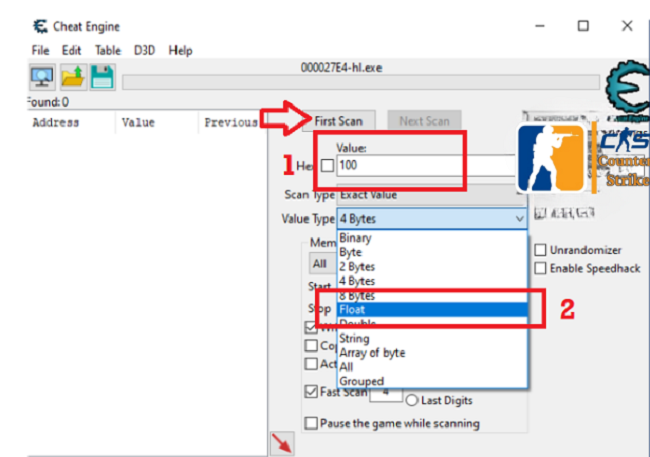Click the Select Process computer icon
Image resolution: width=650 pixels, height=457 pixels.
click(42, 77)
